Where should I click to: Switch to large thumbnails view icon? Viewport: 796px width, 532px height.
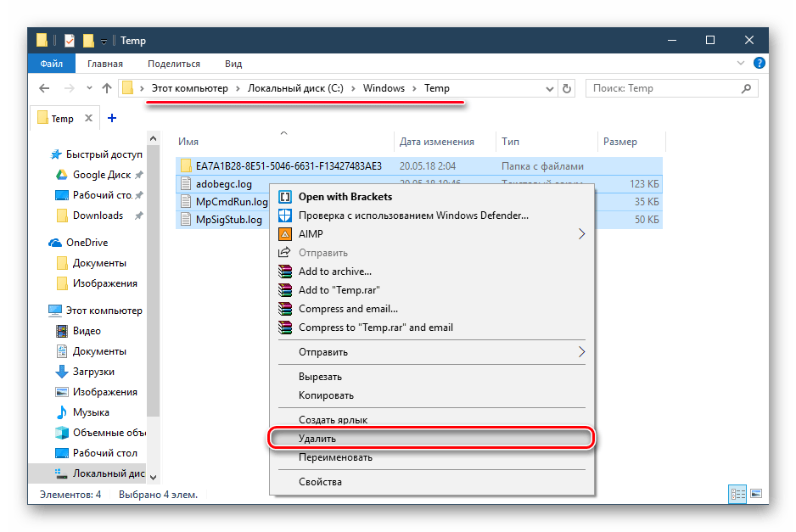(754, 493)
